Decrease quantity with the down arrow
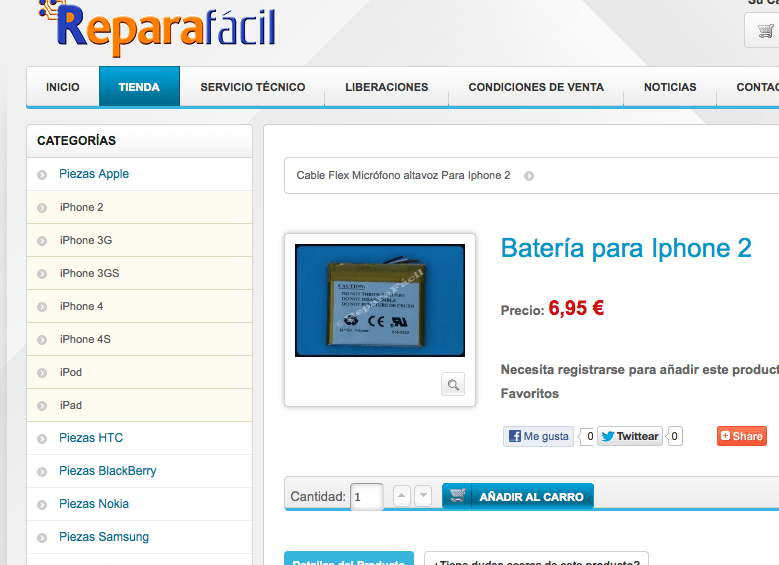 point(423,495)
